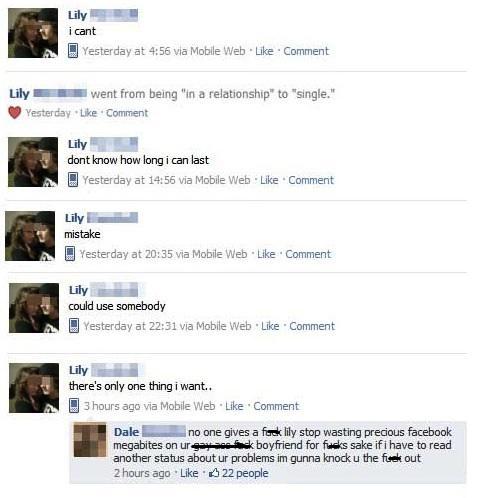Click Dale's pixelated profile thumbnail

coord(90,440)
